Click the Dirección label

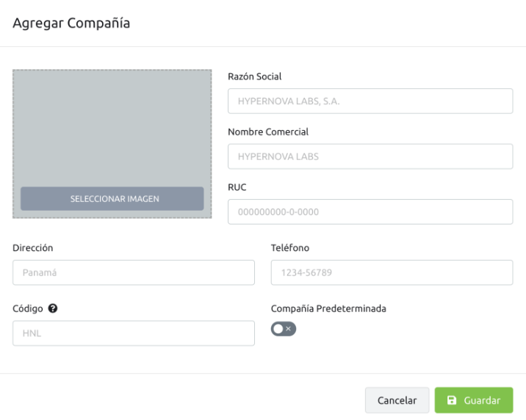[x=33, y=247]
